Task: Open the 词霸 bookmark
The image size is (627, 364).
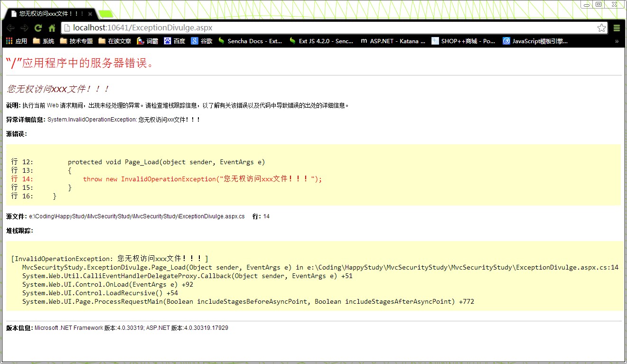Action: (x=147, y=41)
